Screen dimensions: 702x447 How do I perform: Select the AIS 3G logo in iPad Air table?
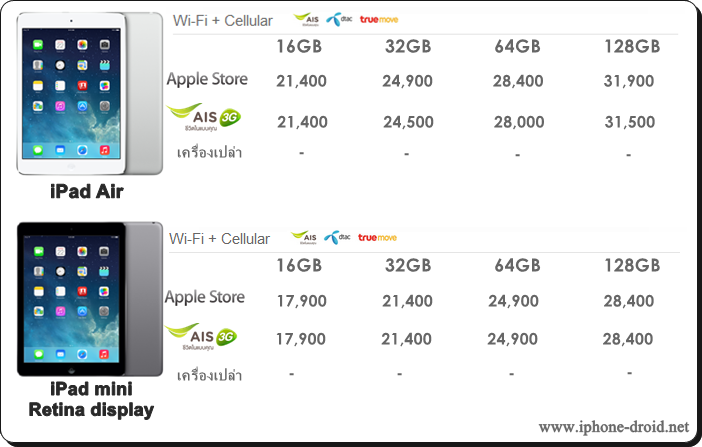(205, 119)
